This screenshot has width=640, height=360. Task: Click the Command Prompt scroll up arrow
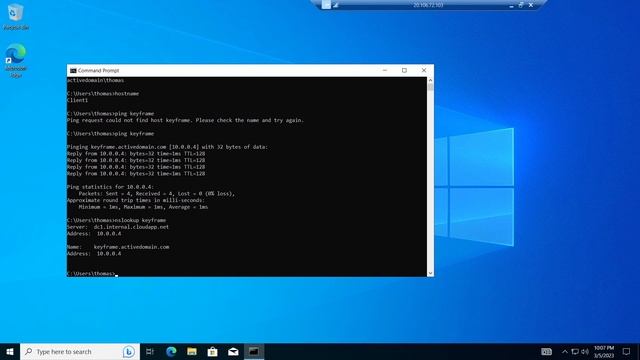coord(430,80)
